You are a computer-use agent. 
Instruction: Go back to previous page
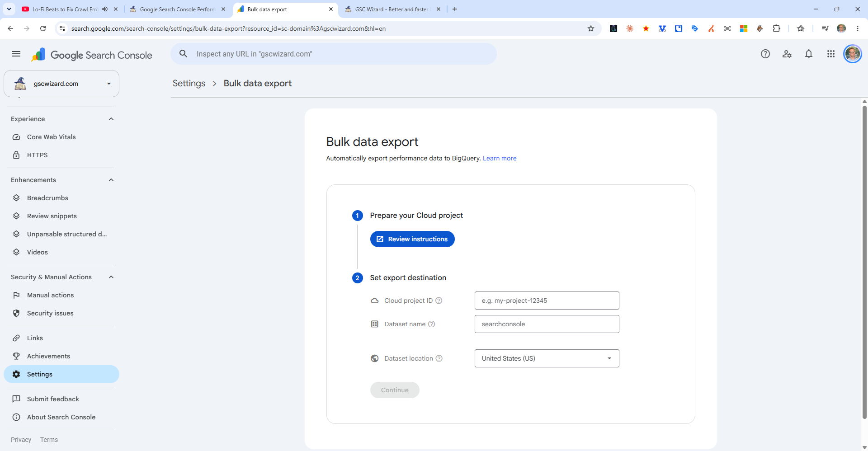coord(10,28)
